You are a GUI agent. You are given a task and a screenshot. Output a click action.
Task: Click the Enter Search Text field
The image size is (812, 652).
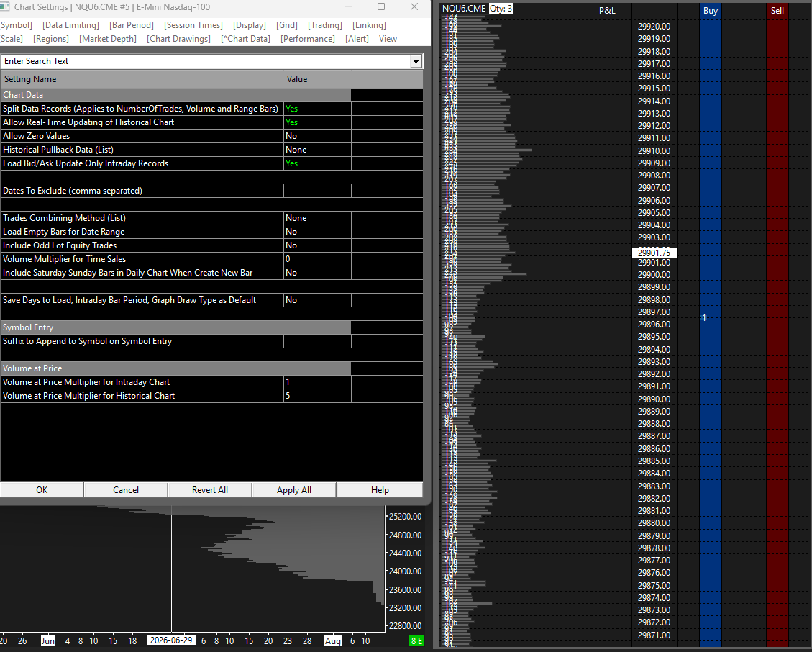[x=206, y=61]
